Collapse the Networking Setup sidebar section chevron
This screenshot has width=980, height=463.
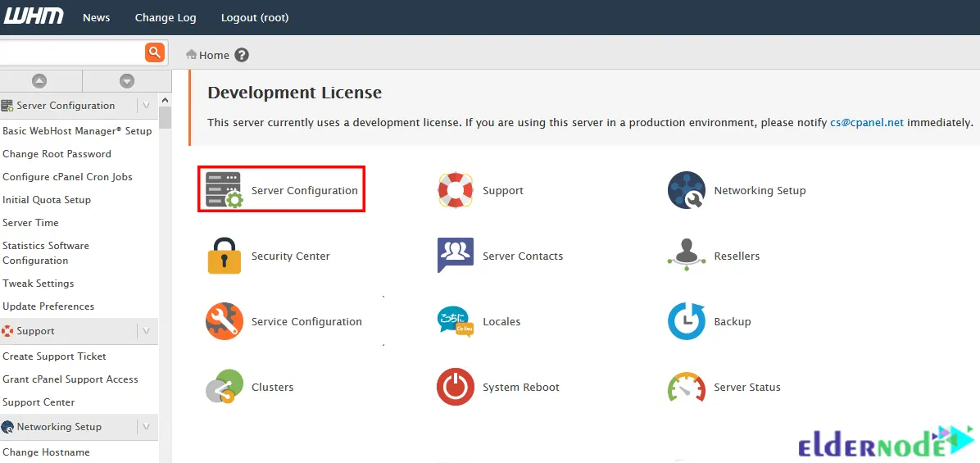tap(146, 428)
